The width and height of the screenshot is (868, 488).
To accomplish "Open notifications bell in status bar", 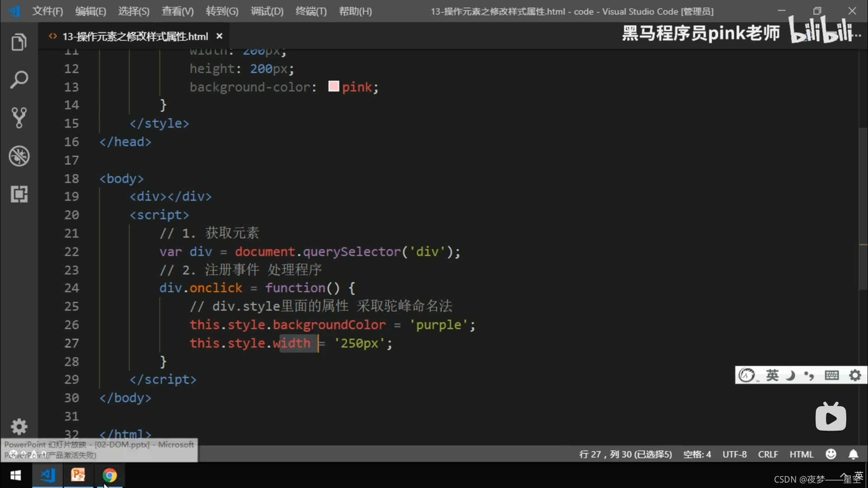I will click(x=854, y=454).
